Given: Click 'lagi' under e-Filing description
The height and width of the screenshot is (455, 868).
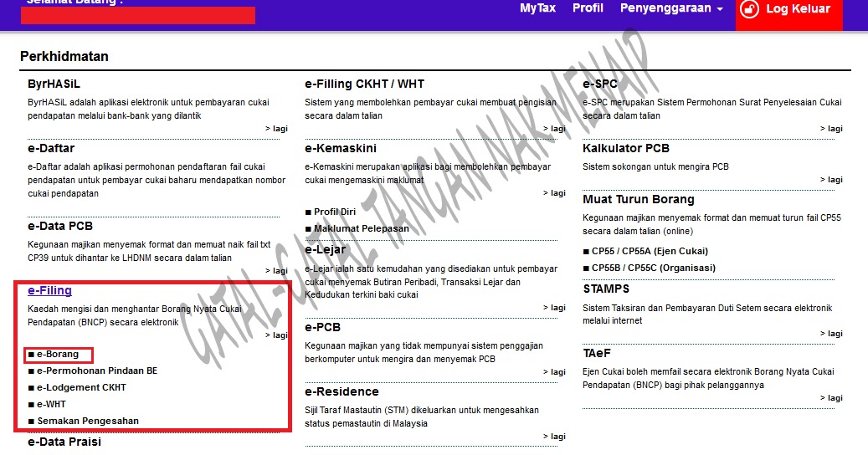Looking at the screenshot, I should tap(276, 335).
